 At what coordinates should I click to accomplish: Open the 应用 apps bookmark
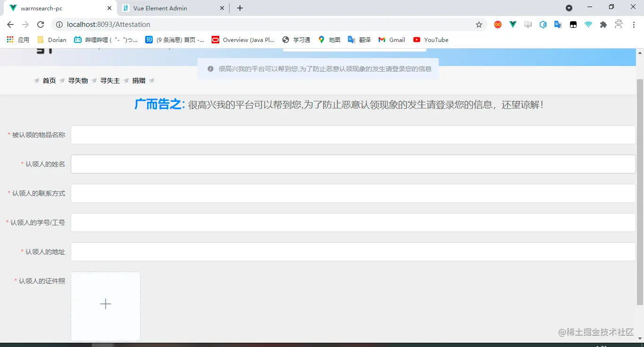(x=18, y=40)
